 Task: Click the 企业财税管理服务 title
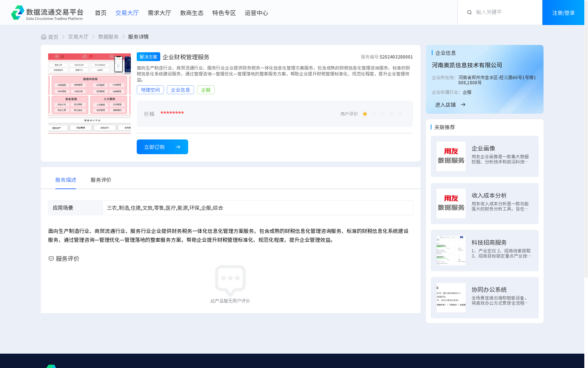point(186,57)
